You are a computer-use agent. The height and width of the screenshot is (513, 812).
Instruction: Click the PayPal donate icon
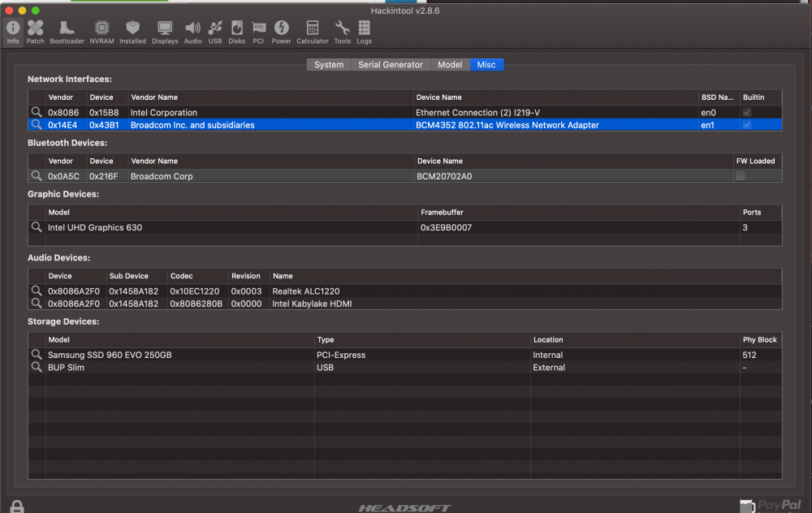pyautogui.click(x=770, y=506)
